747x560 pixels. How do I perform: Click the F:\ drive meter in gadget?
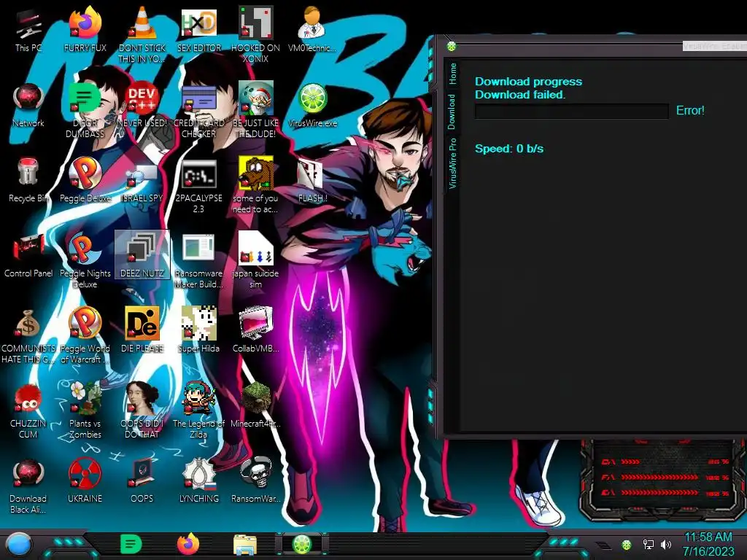[665, 477]
